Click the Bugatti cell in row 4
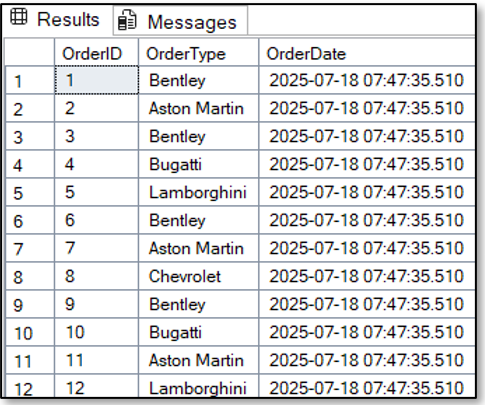Viewport: 485px width, 405px height. tap(198, 164)
